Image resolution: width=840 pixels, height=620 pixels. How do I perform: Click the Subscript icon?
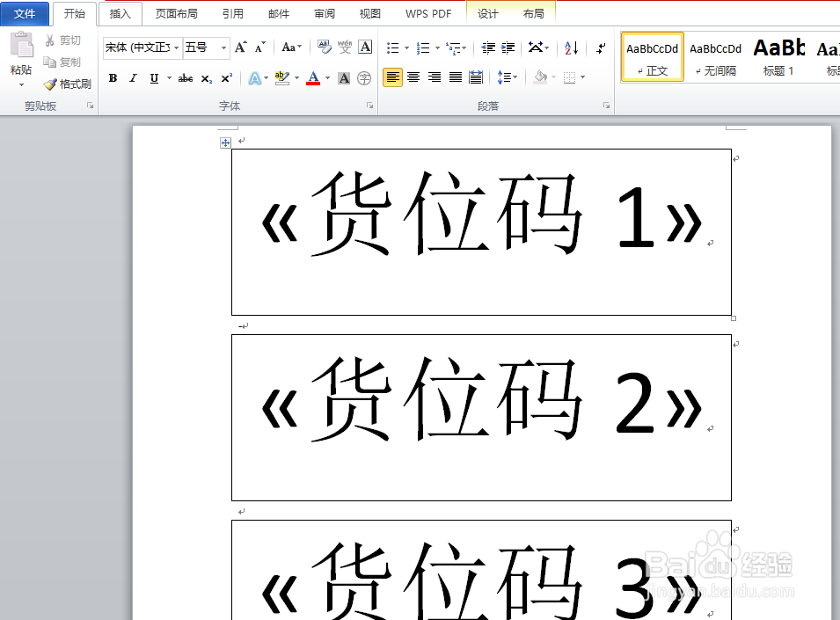tap(206, 78)
